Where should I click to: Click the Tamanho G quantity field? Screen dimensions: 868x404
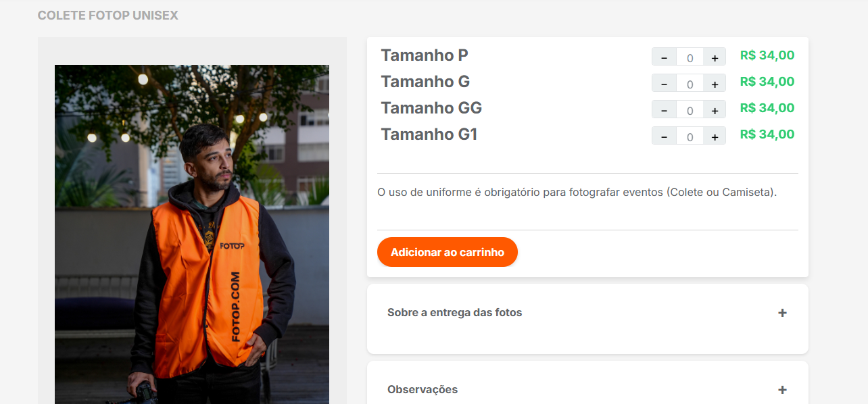(x=690, y=84)
